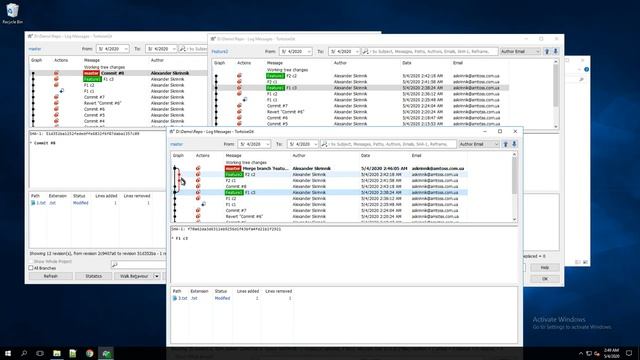Click the red 'master' branch label, front window
Image resolution: width=640 pixels, height=360 pixels.
pyautogui.click(x=233, y=168)
